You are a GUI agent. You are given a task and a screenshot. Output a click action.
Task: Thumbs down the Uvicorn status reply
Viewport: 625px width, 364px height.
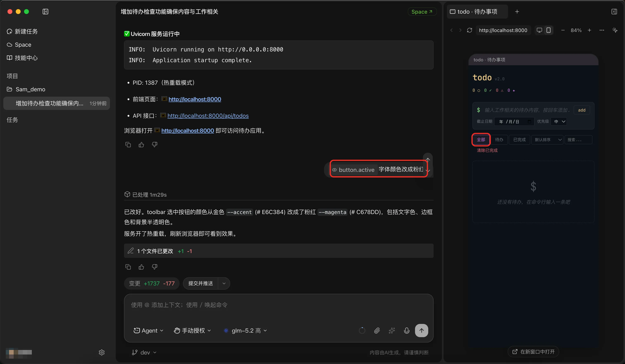coord(155,145)
